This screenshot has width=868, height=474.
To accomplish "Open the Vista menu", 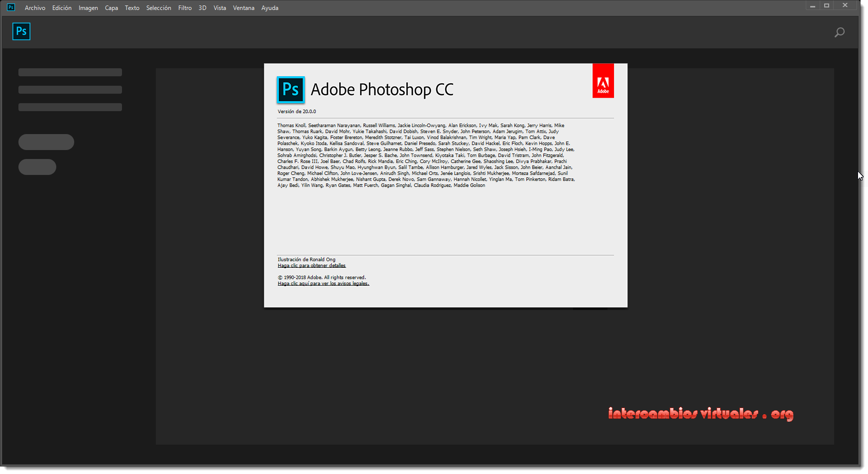I will click(220, 8).
